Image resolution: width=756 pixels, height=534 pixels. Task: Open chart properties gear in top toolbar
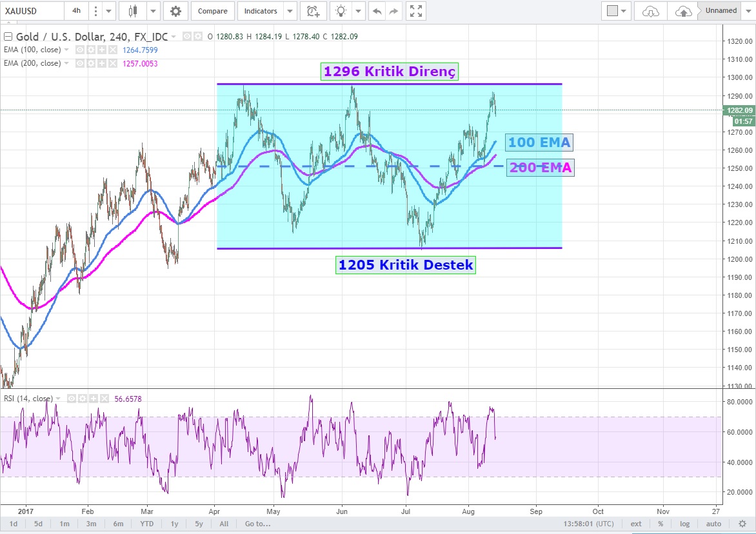point(175,11)
